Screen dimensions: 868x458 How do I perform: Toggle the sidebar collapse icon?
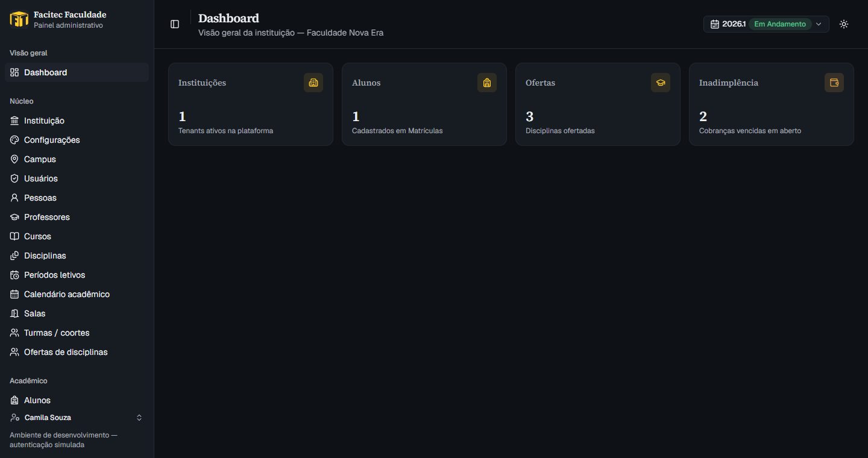175,24
